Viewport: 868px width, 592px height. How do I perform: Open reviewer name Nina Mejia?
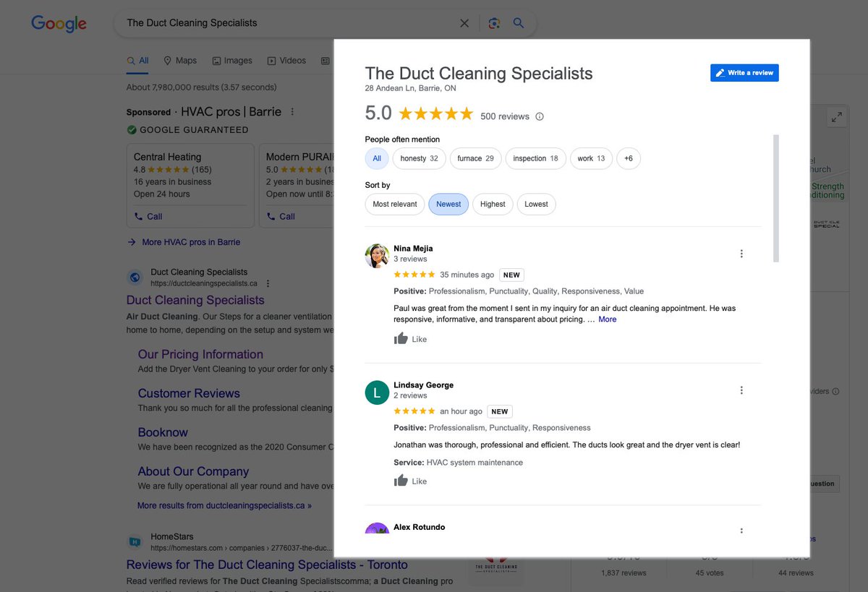coord(413,249)
